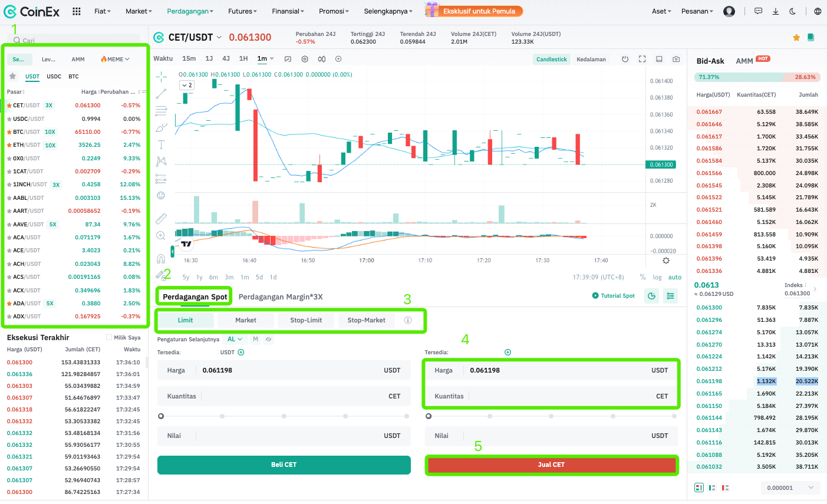Switch chart to Kedalaman view
Image resolution: width=827 pixels, height=504 pixels.
pos(591,59)
